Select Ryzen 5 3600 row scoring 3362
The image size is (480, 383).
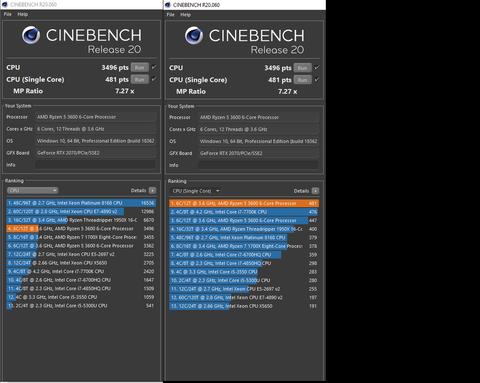coord(81,246)
